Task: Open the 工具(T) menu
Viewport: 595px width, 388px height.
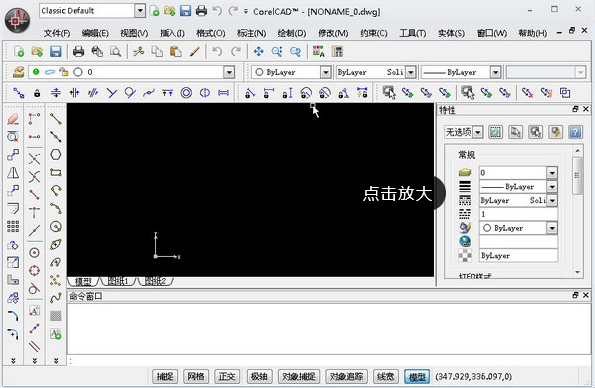Action: [x=412, y=33]
